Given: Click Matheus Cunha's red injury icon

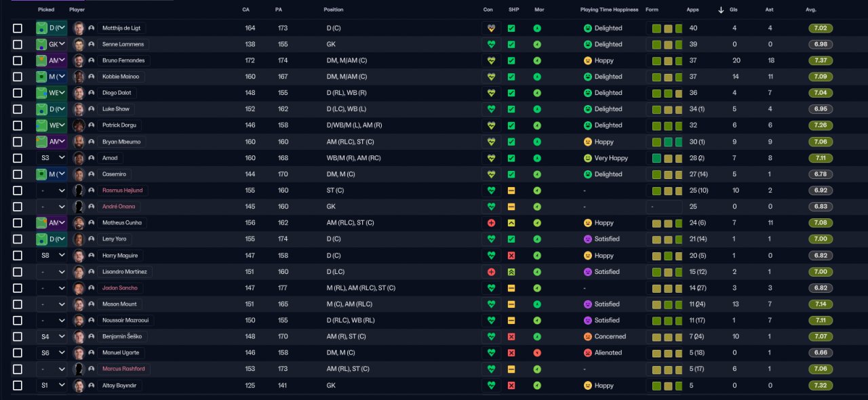Looking at the screenshot, I should click(491, 223).
